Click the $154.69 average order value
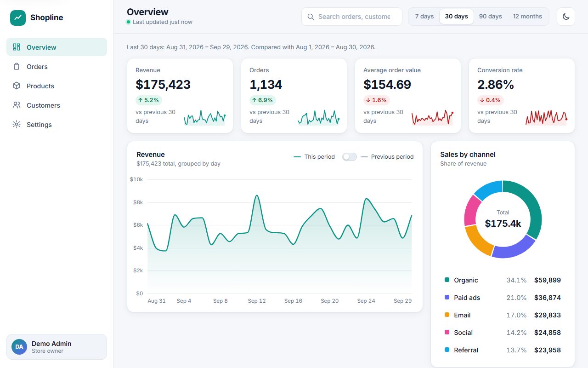The height and width of the screenshot is (368, 588). click(x=387, y=85)
